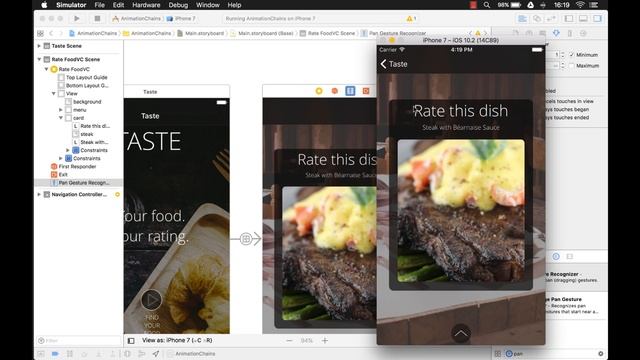
Task: Tap the Taste back button in simulator
Action: pos(394,64)
